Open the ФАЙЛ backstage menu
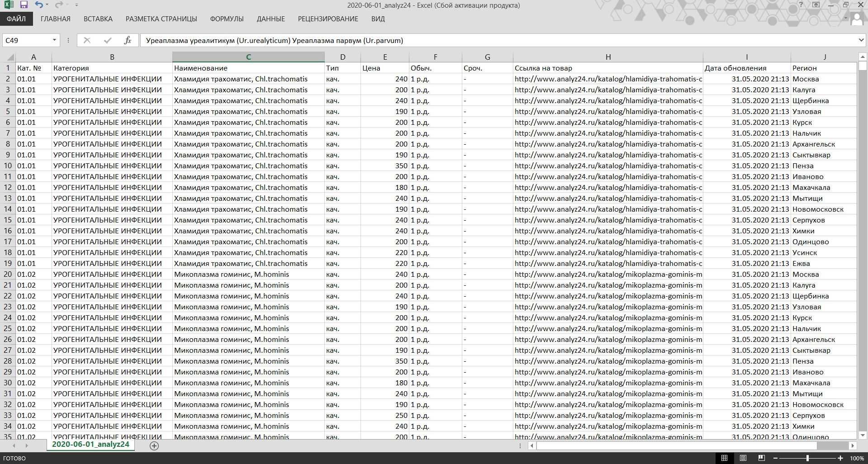868x464 pixels. [16, 19]
